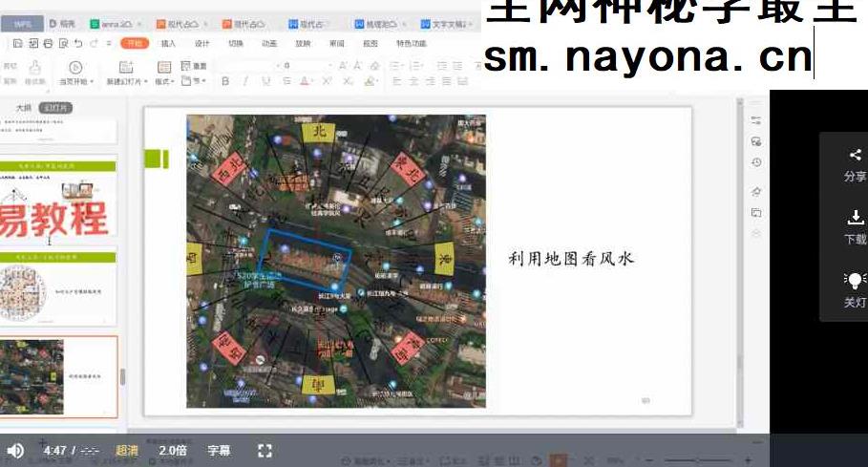Decrease the font size
Screen dimensions: 868x467
point(358,66)
